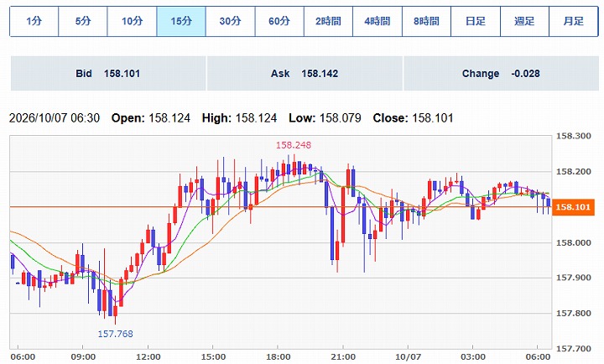
Task: Open the 10分 timeframe tab
Action: click(133, 21)
